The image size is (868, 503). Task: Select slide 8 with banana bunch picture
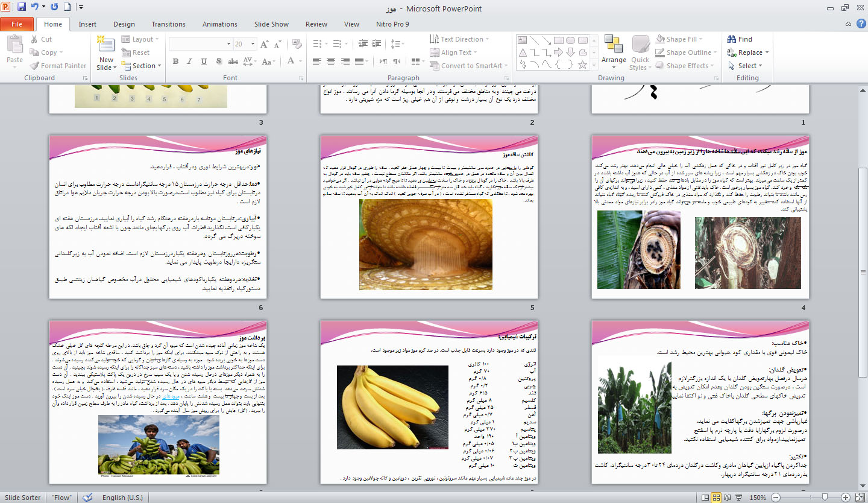pyautogui.click(x=429, y=401)
